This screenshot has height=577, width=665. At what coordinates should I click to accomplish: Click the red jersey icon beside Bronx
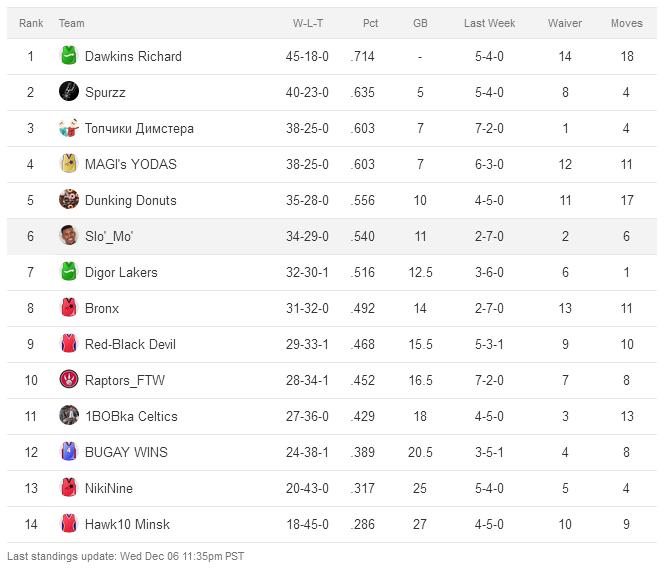pyautogui.click(x=69, y=307)
